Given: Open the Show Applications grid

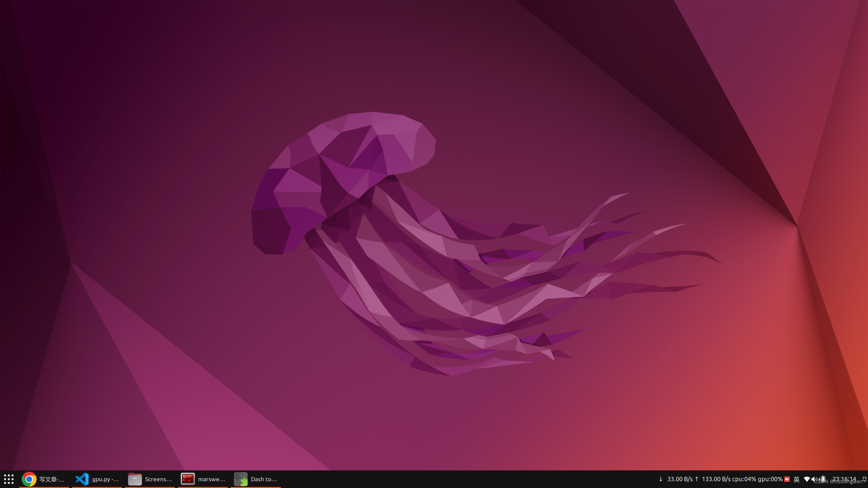Looking at the screenshot, I should click(x=9, y=479).
